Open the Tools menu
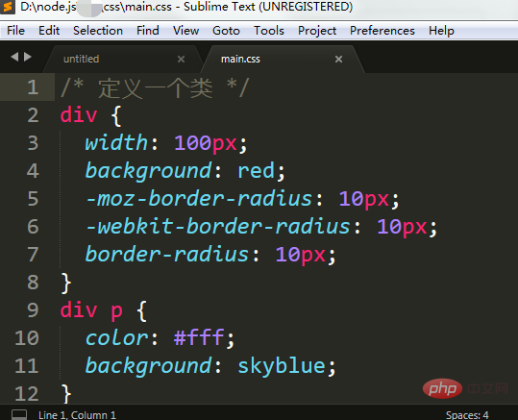 [269, 31]
